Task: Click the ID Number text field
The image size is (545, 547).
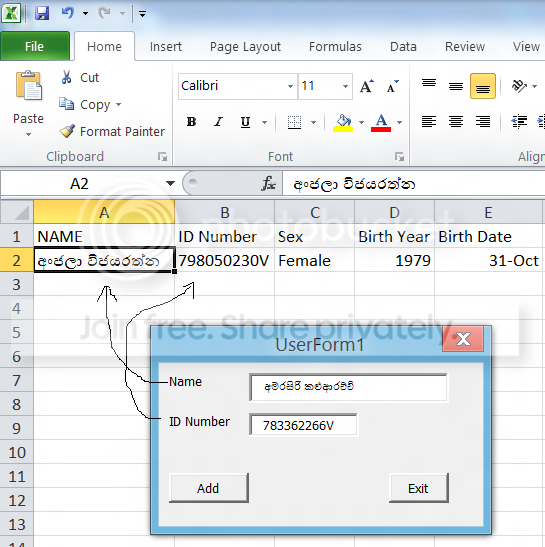Action: click(x=304, y=425)
